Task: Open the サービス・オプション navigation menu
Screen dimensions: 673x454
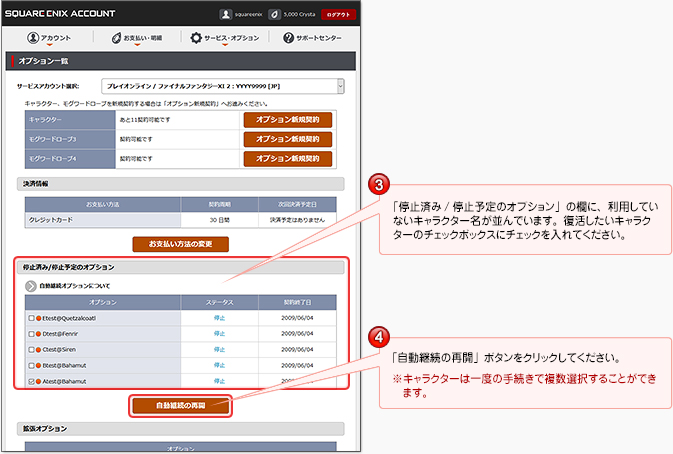Action: tap(225, 38)
